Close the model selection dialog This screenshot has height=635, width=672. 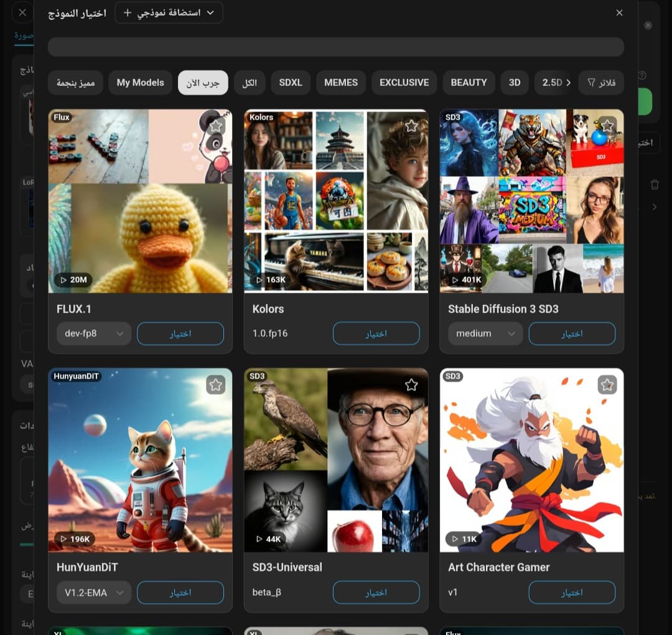point(619,13)
